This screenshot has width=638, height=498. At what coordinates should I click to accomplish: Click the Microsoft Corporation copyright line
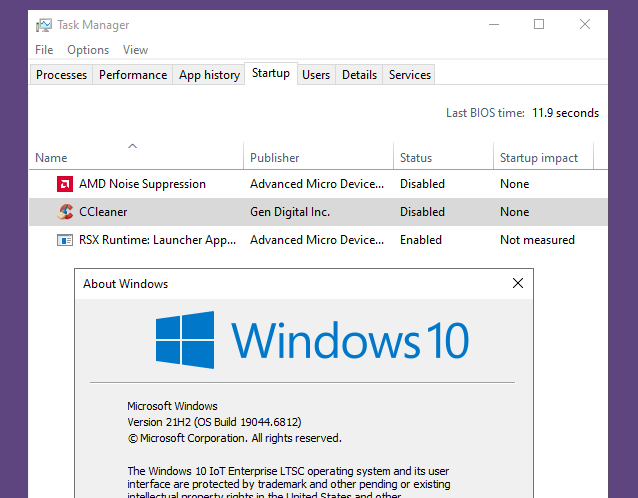coord(235,438)
